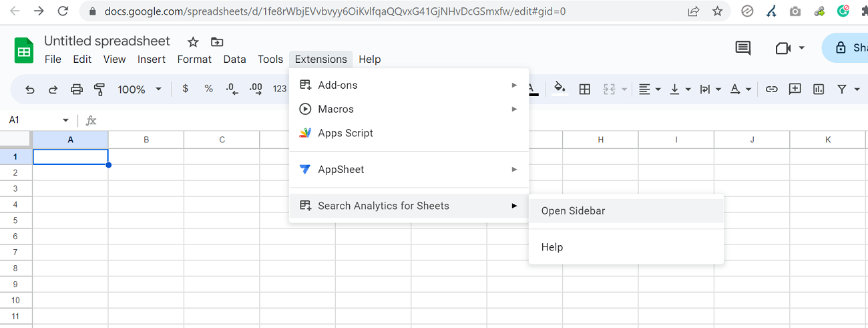This screenshot has width=868, height=328.
Task: Select cell A1
Action: pos(70,156)
